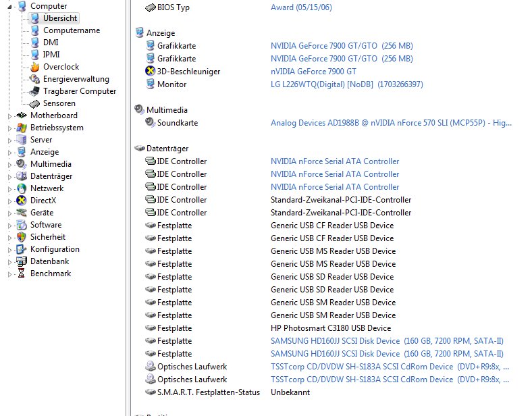Open the Award (05/15/06) BIOS link
The height and width of the screenshot is (416, 532).
(301, 7)
